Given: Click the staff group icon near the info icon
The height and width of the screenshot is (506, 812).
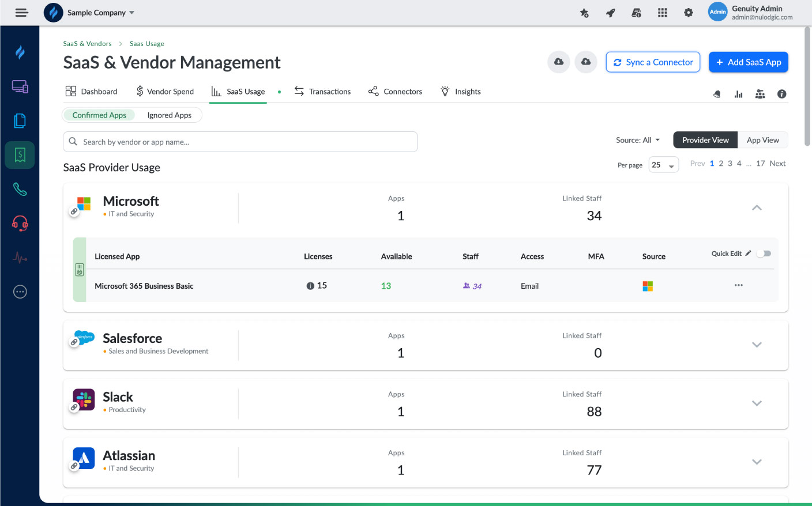Looking at the screenshot, I should (x=760, y=94).
